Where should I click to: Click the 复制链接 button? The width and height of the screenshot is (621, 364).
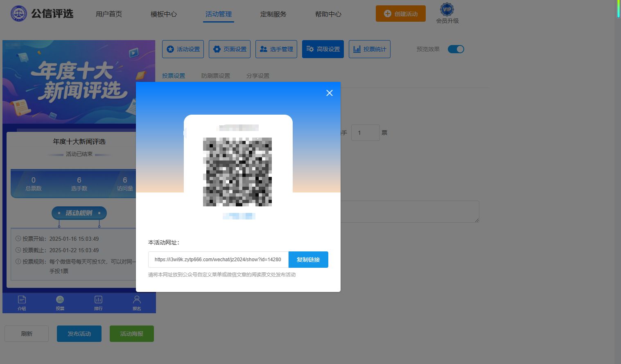coord(308,260)
